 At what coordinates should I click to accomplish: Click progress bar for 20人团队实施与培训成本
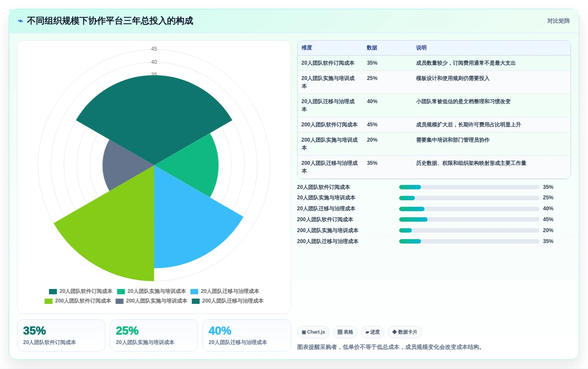(469, 198)
